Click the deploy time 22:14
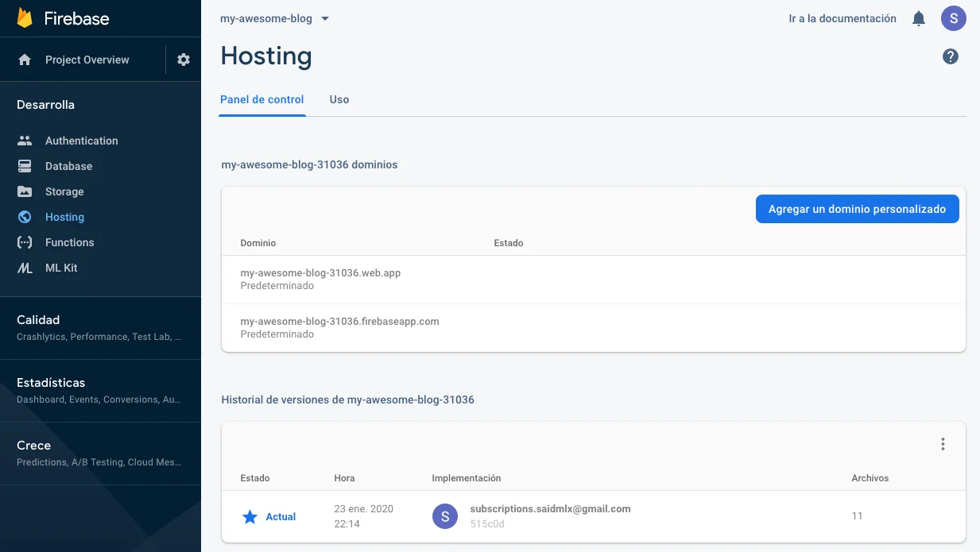 coord(347,524)
